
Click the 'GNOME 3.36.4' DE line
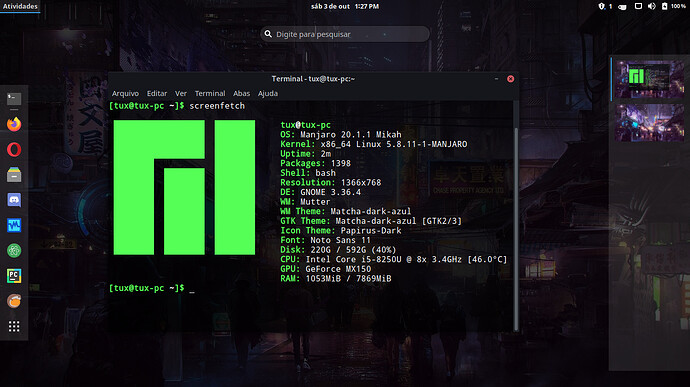pyautogui.click(x=320, y=192)
